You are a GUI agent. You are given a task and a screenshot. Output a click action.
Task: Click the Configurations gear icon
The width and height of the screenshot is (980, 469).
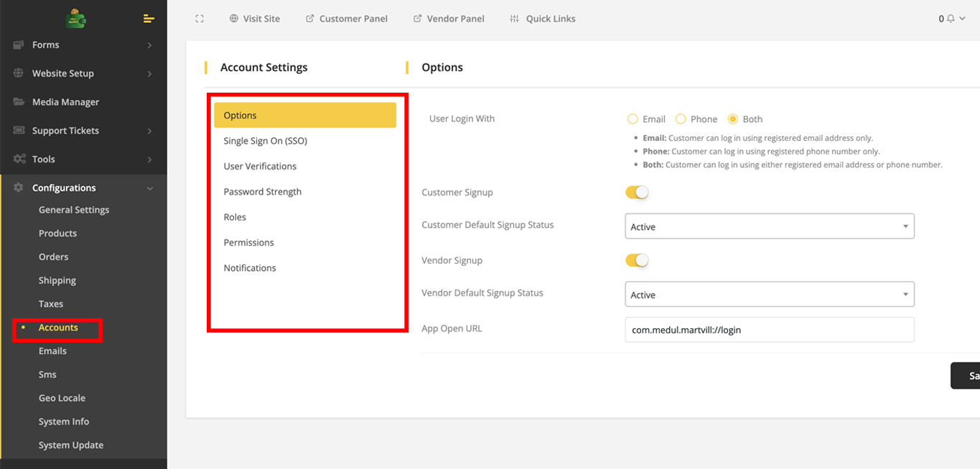(x=19, y=188)
